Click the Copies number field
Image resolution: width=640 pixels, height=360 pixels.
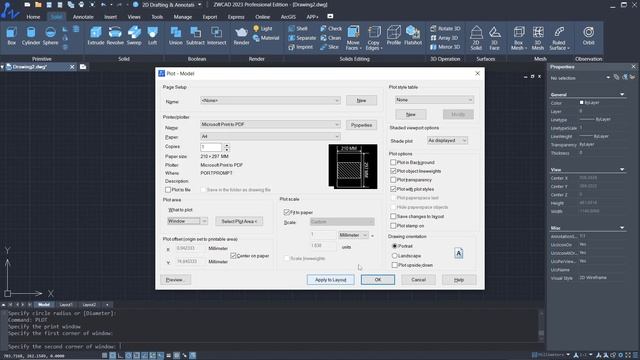pyautogui.click(x=211, y=147)
